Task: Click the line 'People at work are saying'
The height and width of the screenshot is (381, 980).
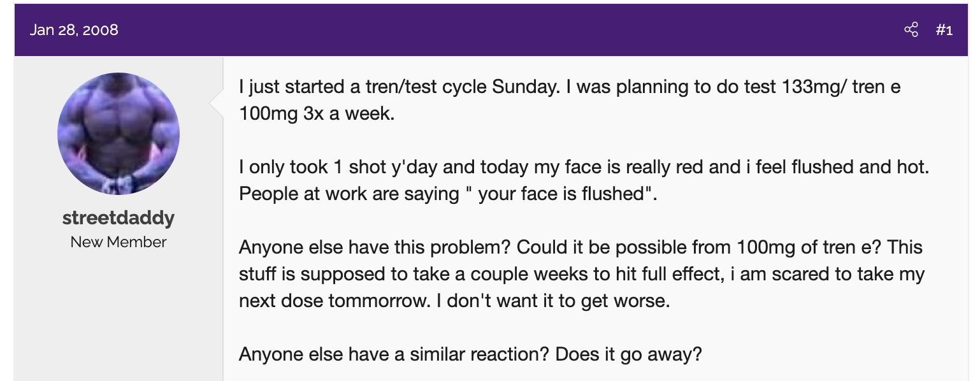Action: click(447, 194)
